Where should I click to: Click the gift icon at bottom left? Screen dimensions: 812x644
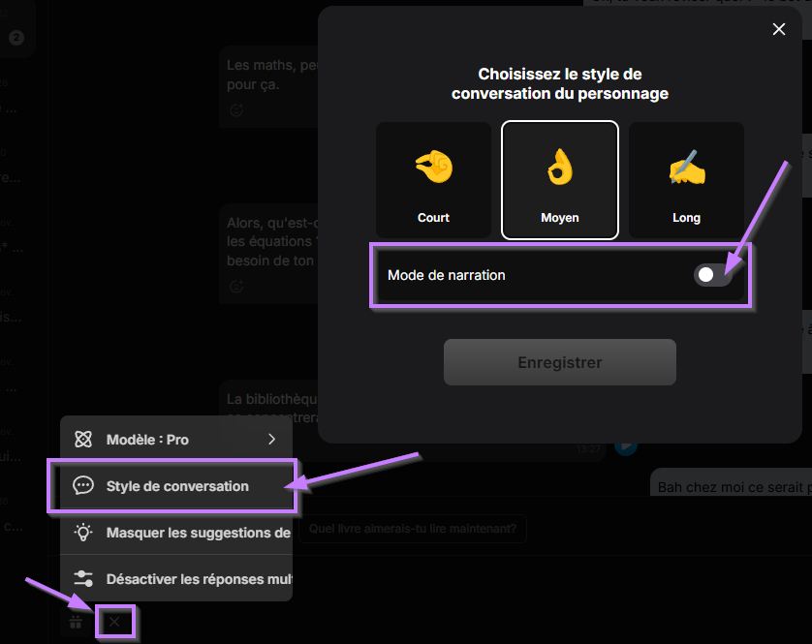click(76, 622)
